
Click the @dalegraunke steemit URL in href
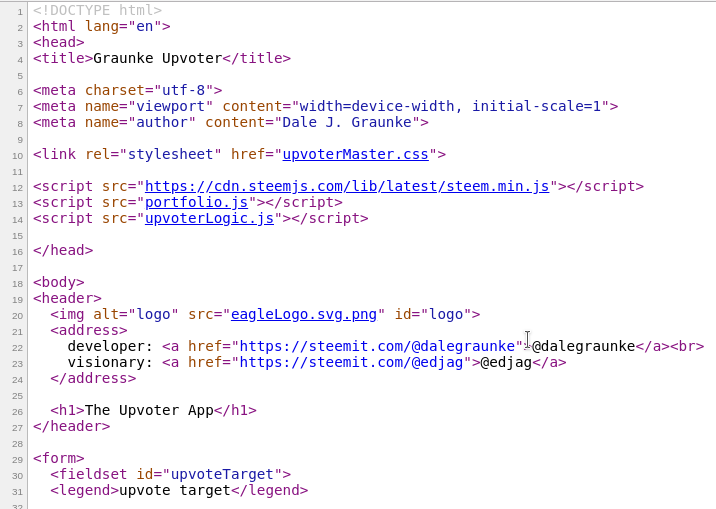click(x=377, y=346)
